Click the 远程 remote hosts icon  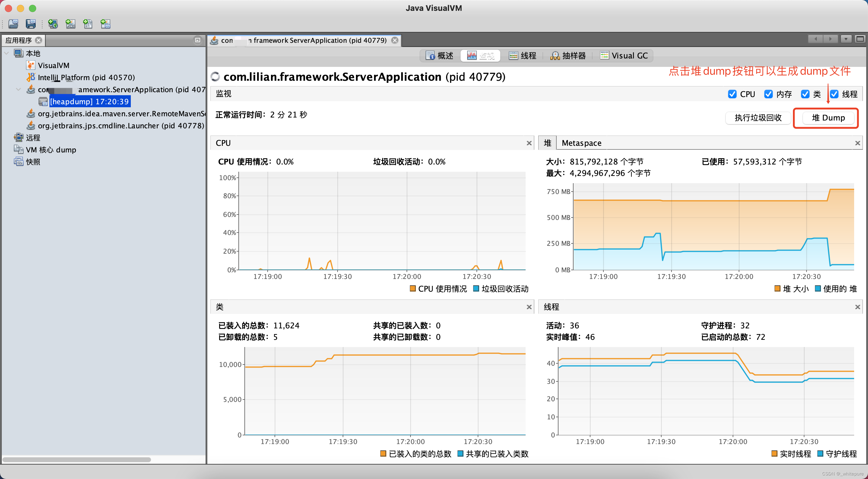18,137
